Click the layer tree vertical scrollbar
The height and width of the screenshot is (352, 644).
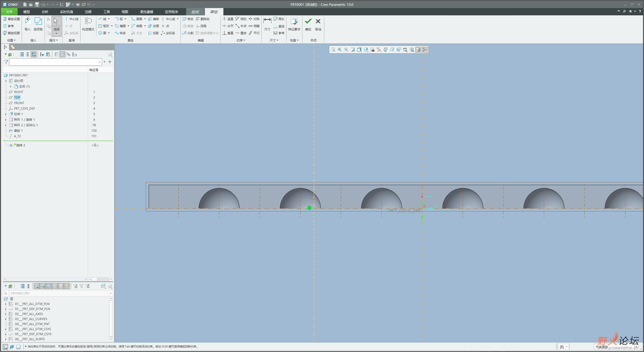111,318
